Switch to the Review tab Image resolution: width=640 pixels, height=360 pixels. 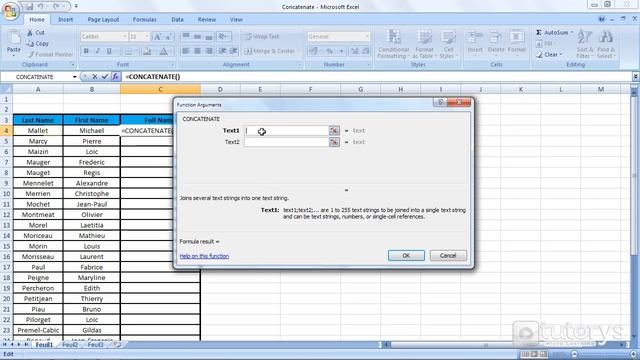(207, 19)
